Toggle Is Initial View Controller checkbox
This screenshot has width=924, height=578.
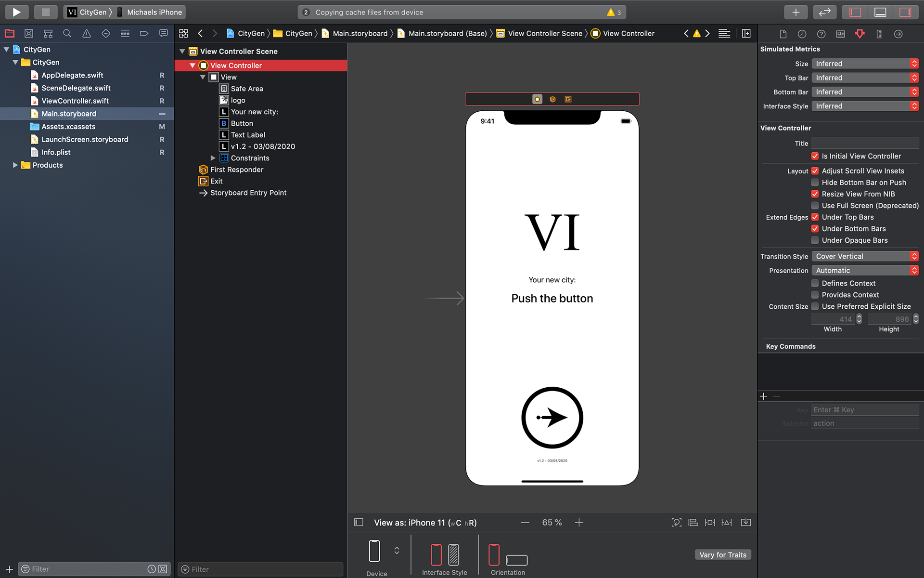(815, 156)
